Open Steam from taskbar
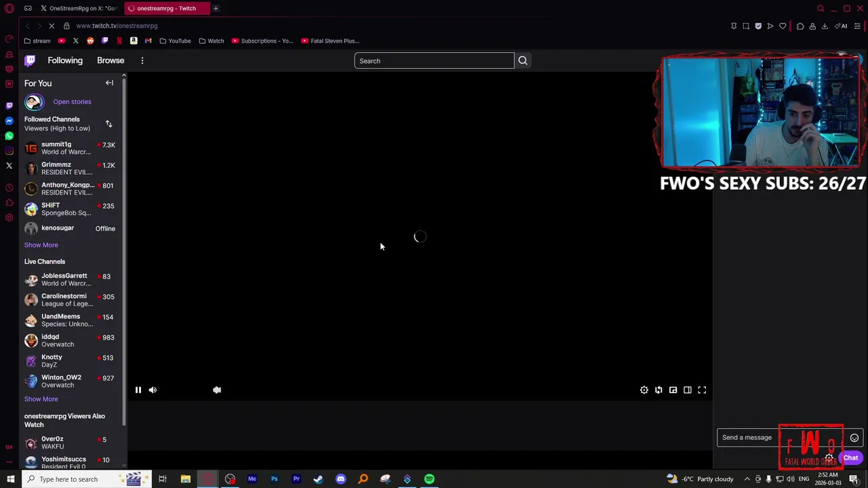This screenshot has width=868, height=488. click(x=318, y=479)
